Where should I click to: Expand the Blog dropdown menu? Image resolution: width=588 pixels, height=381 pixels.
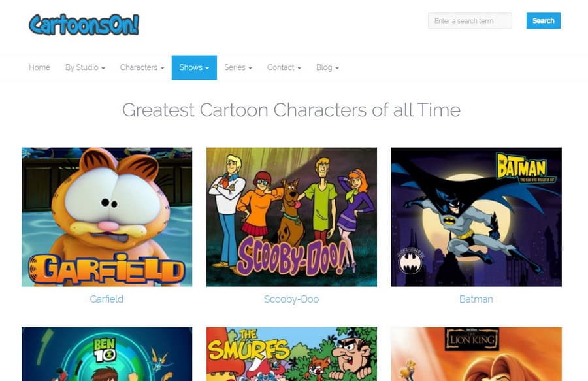point(327,67)
